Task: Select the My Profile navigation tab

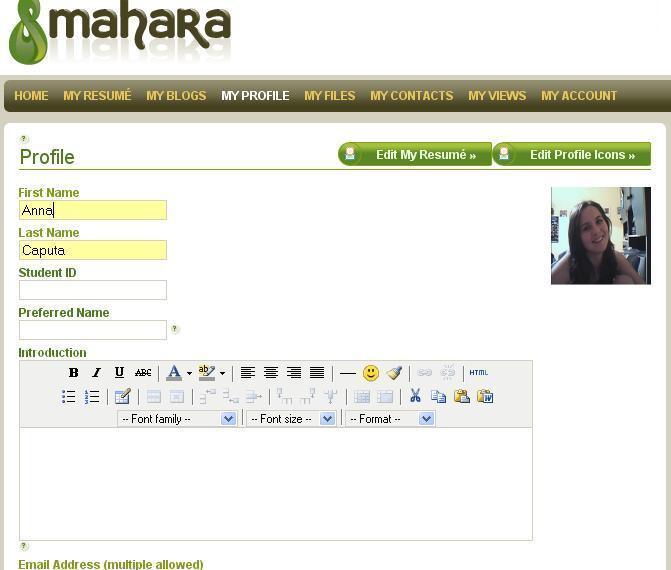Action: pyautogui.click(x=255, y=96)
